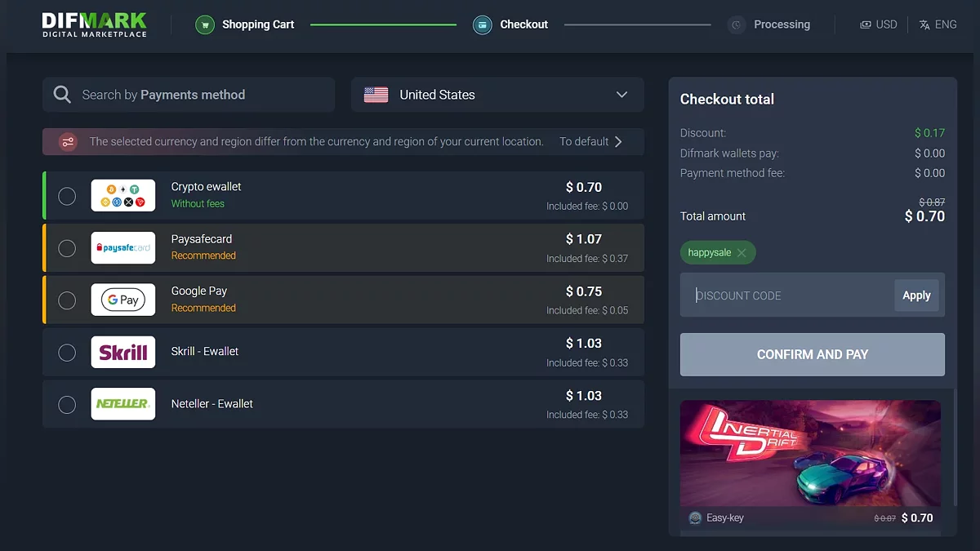Click the Difmark logo
Screen dimensions: 980x551
(x=94, y=24)
